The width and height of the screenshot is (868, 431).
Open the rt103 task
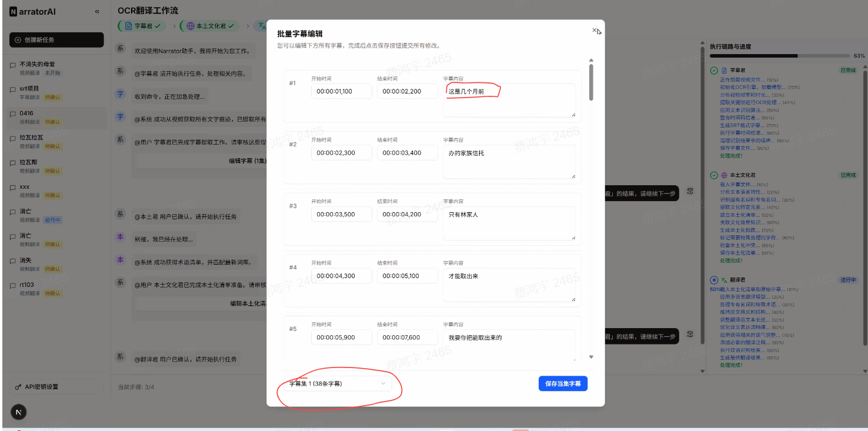tap(56, 289)
